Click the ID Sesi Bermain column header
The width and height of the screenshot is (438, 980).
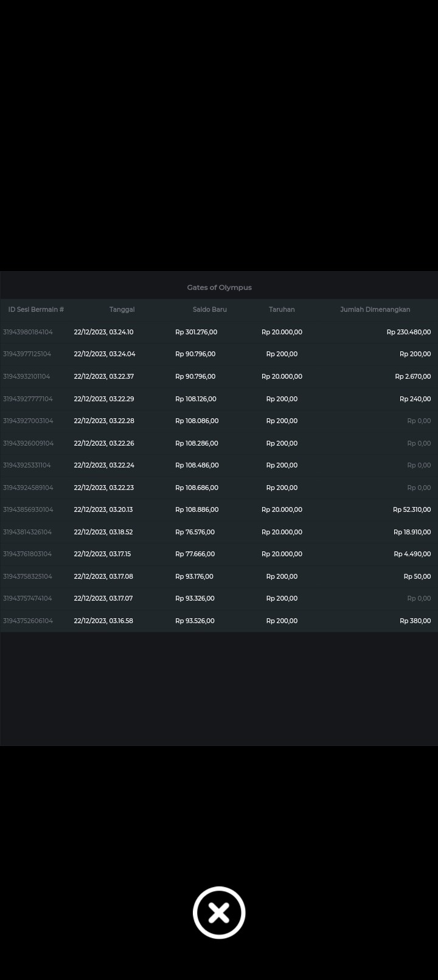tap(36, 309)
